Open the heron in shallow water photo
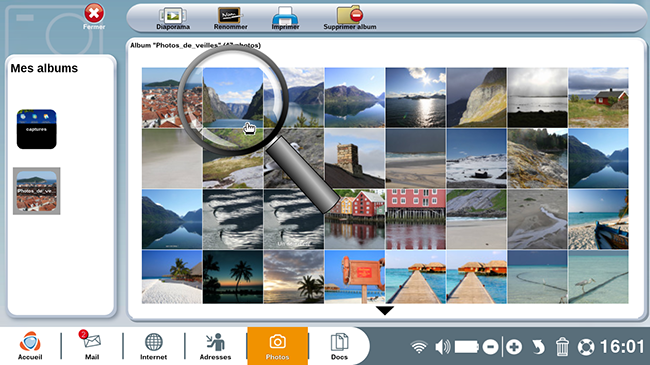650x365 pixels. [599, 277]
